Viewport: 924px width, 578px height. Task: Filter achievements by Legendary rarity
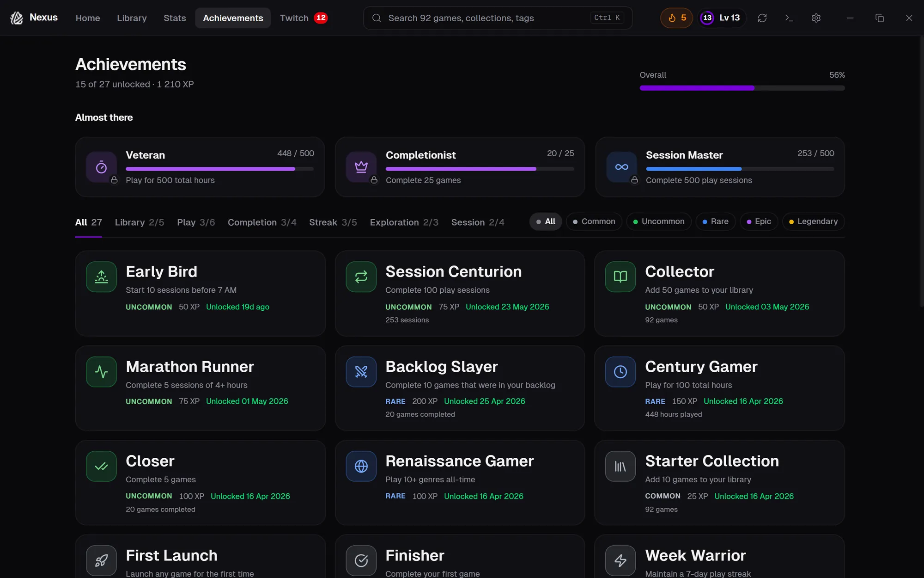pyautogui.click(x=814, y=221)
